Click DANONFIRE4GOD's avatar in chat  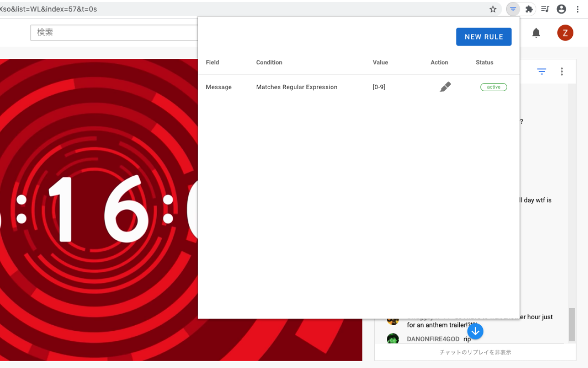click(393, 339)
